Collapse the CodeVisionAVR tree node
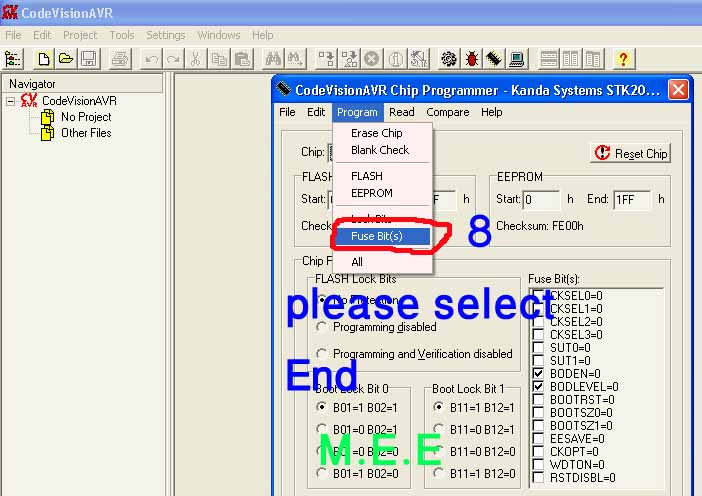The image size is (702, 496). pyautogui.click(x=10, y=101)
